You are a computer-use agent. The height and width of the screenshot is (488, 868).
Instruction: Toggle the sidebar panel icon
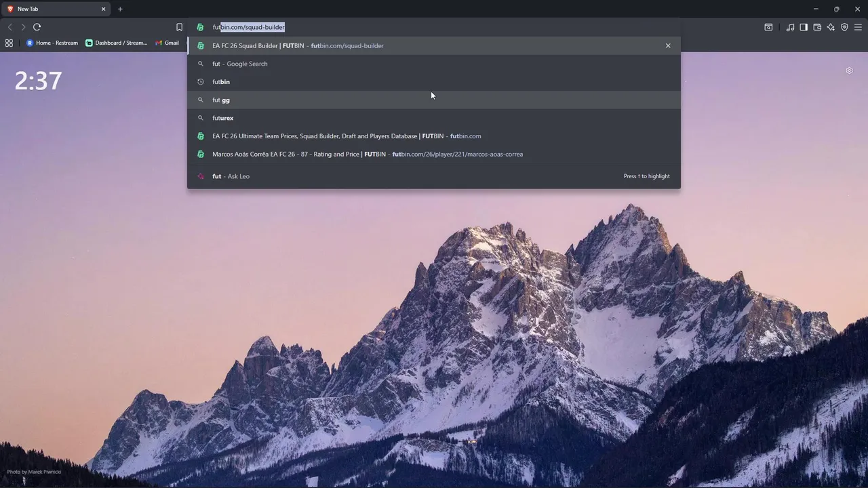[x=804, y=27]
